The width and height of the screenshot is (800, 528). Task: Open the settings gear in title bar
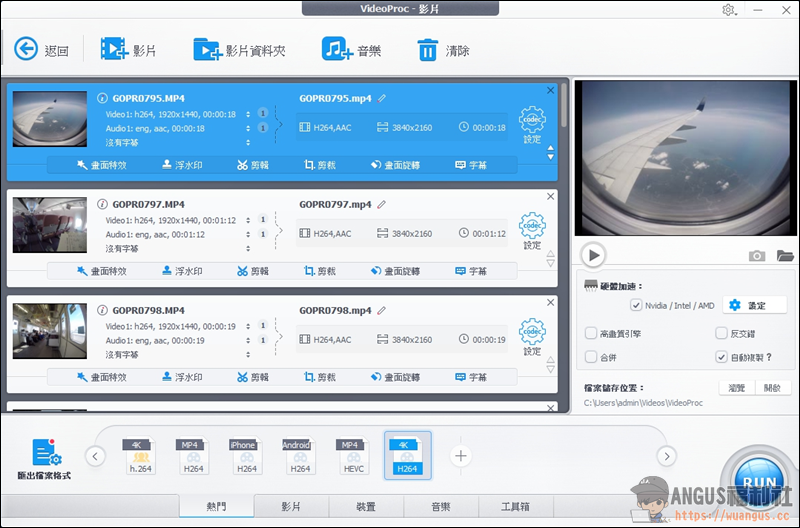point(728,10)
